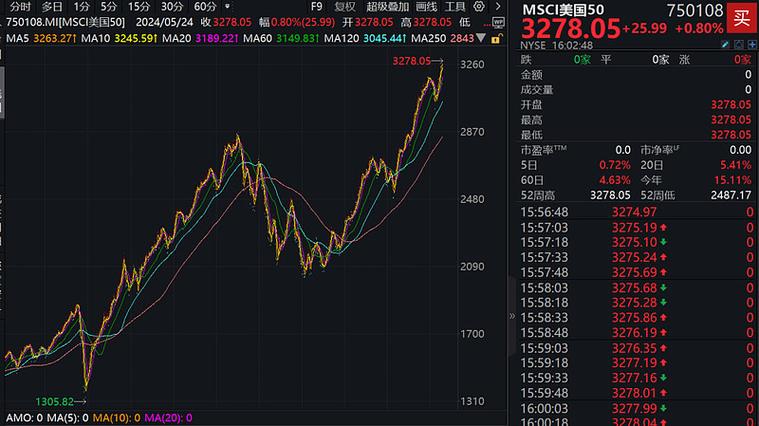Click the blue plus add-to-watchlist icon
This screenshot has height=426, width=759.
click(x=752, y=45)
